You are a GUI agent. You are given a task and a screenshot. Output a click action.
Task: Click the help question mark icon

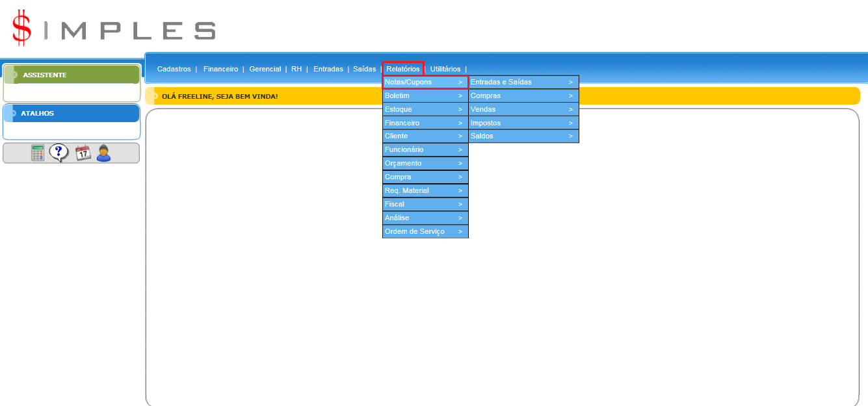59,153
